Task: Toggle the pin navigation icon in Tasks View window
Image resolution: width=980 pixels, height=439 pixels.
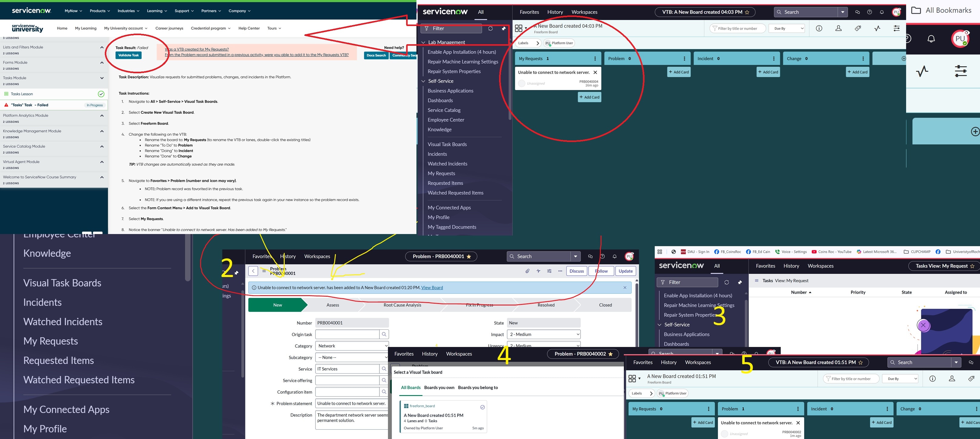Action: (740, 282)
